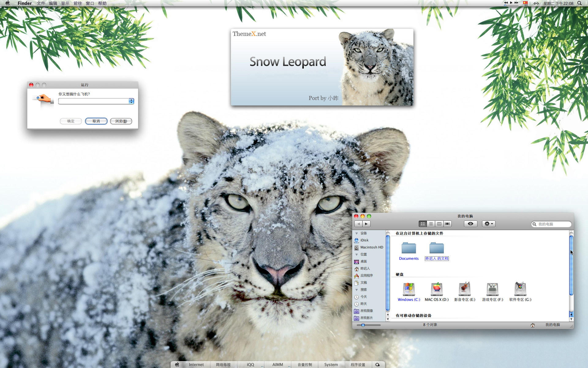Click the 取消 button in the run dialog
Screen dimensions: 588x368
point(96,121)
